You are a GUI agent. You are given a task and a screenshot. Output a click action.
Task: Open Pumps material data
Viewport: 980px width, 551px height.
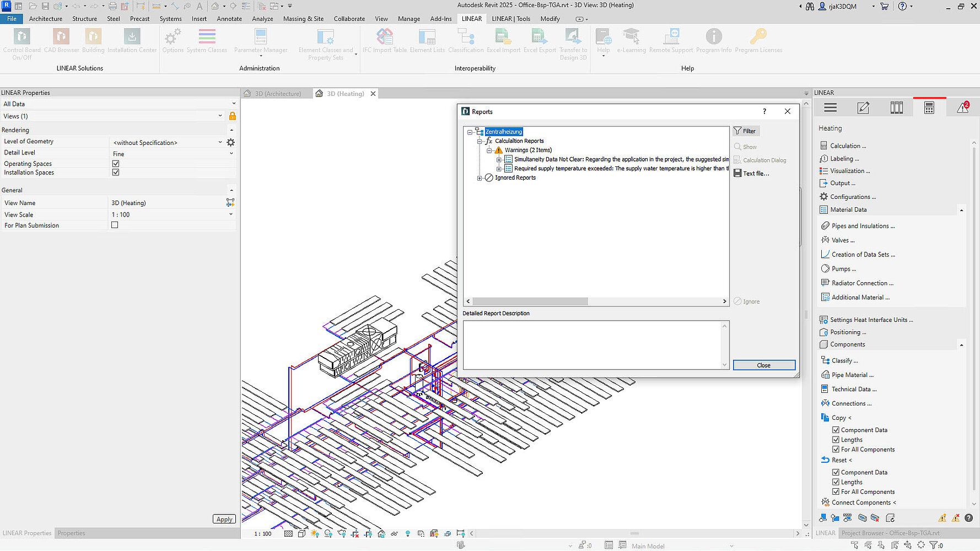843,269
